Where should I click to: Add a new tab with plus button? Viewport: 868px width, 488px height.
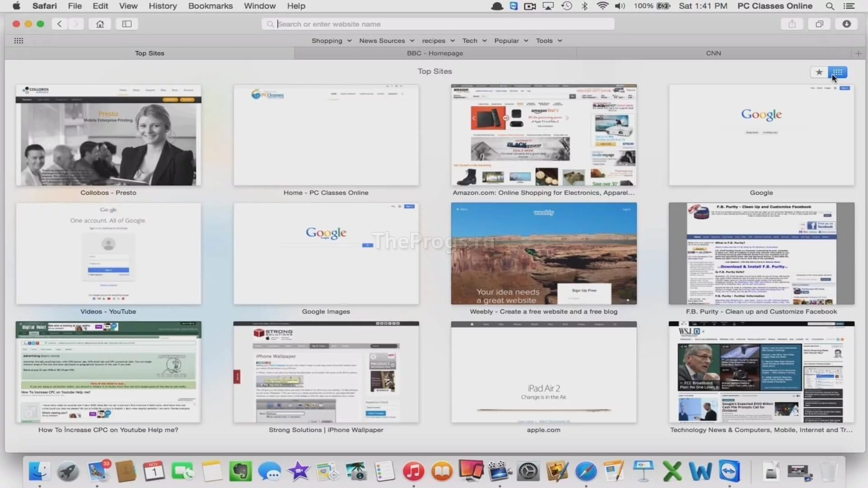(x=858, y=53)
